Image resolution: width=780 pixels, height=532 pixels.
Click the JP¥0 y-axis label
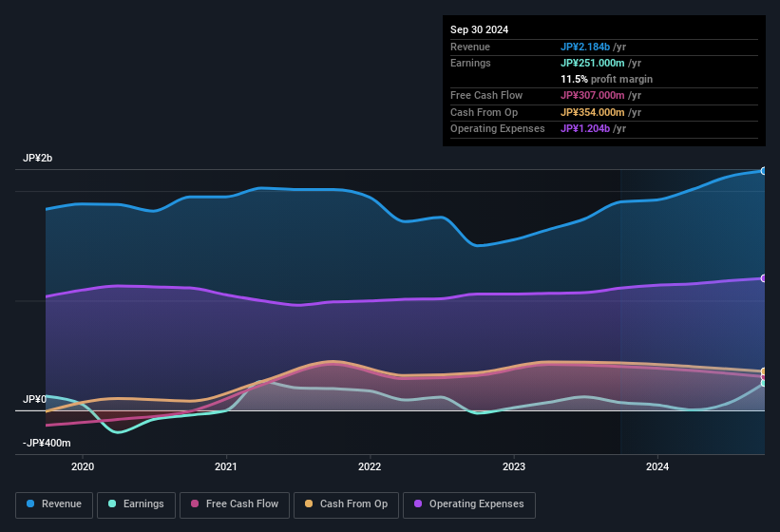(x=34, y=399)
